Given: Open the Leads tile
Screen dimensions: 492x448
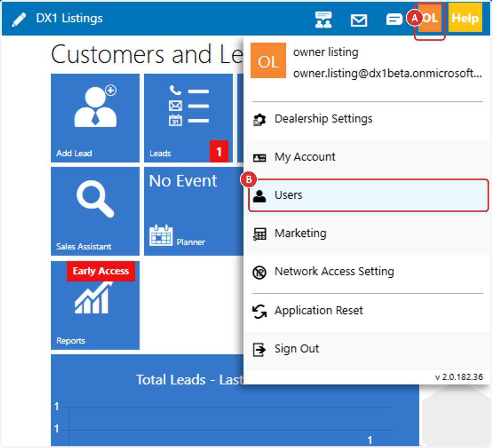Looking at the screenshot, I should click(x=189, y=118).
